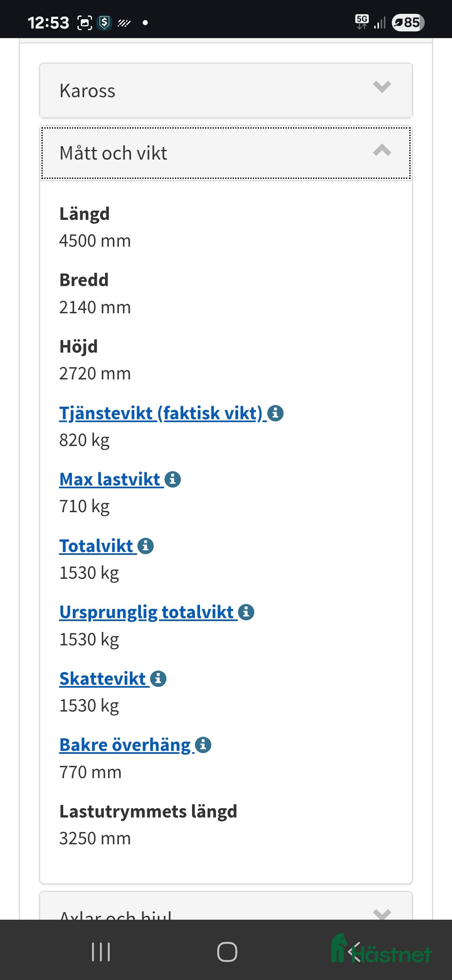Tap the Max lastvikt info icon
The width and height of the screenshot is (452, 980).
coord(173,480)
